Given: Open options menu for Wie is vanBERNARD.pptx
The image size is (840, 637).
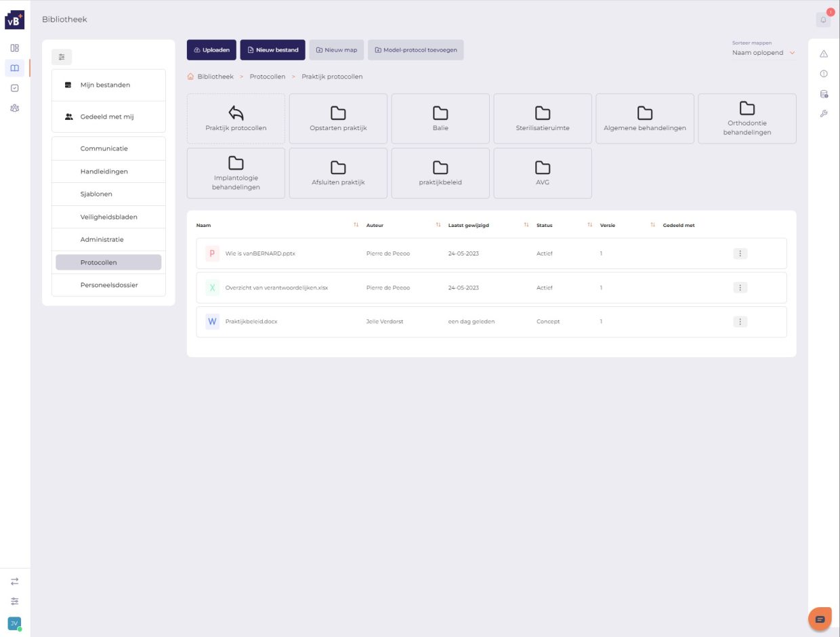Looking at the screenshot, I should pos(740,253).
